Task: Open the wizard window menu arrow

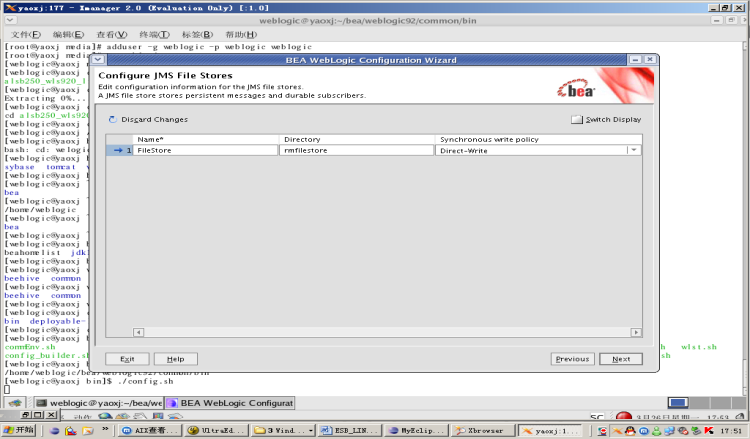Action: [x=98, y=59]
